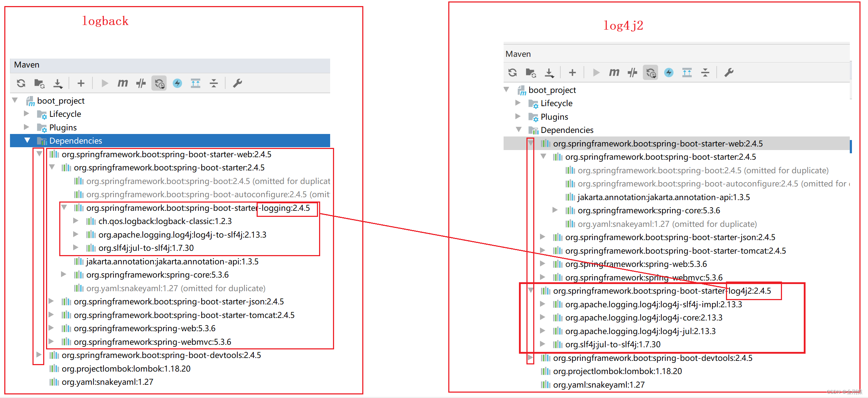Click Reload All Maven Projects in log4j2 panel
This screenshot has height=398, width=868.
coord(513,73)
